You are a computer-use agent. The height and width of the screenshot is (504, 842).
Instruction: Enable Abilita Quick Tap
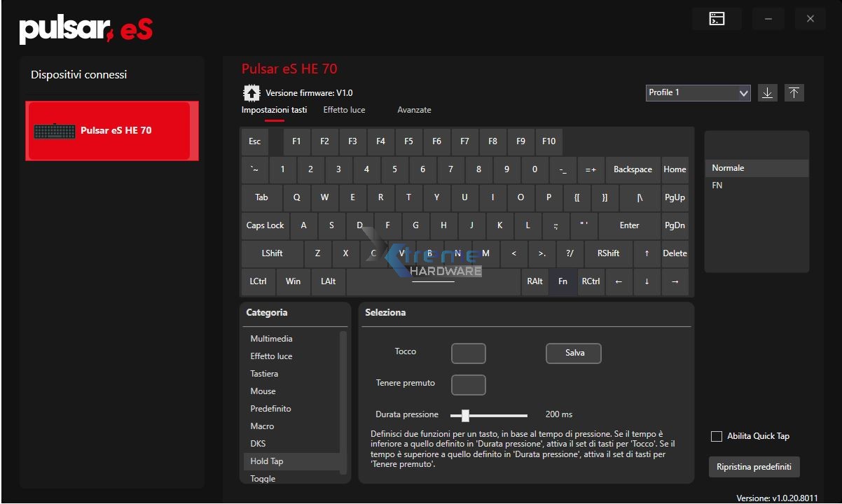coord(717,435)
